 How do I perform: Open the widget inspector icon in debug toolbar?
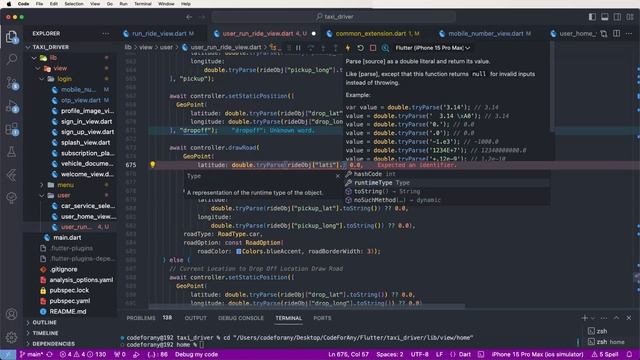pyautogui.click(x=385, y=48)
